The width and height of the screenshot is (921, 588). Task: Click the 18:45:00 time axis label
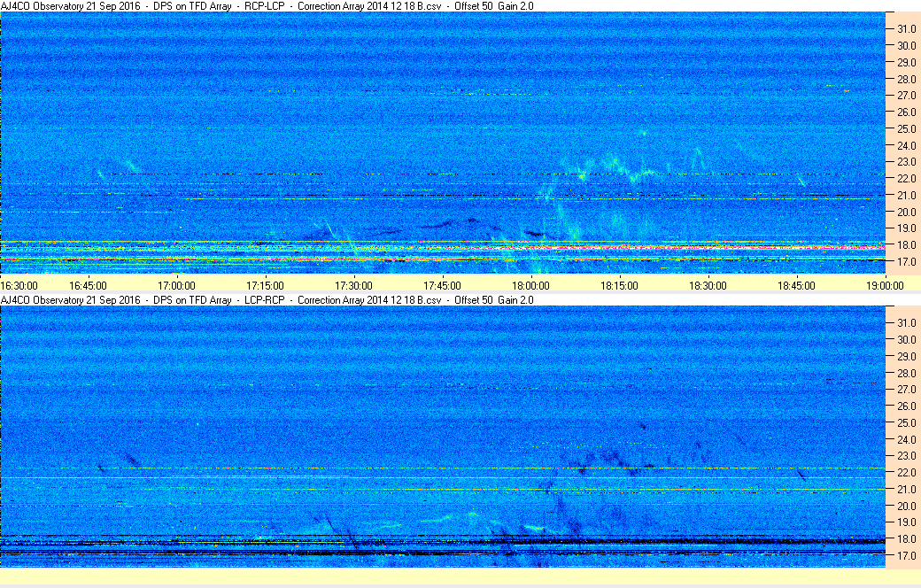pyautogui.click(x=796, y=285)
